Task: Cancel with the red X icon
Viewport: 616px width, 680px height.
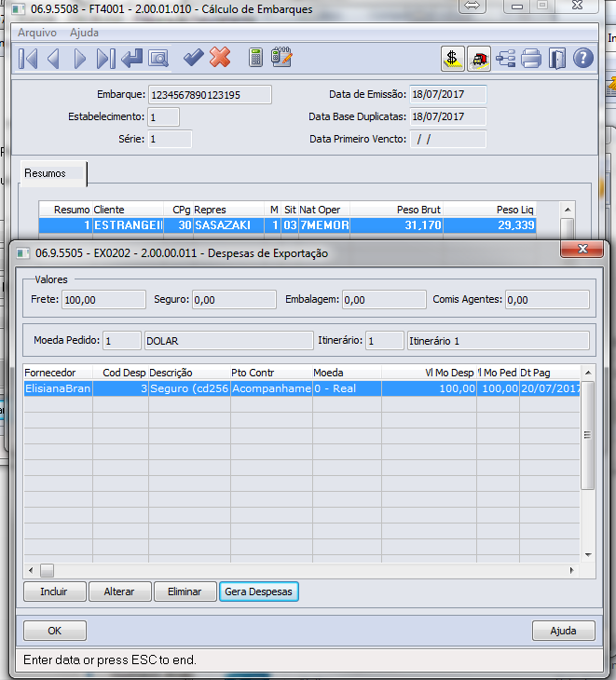Action: point(220,58)
